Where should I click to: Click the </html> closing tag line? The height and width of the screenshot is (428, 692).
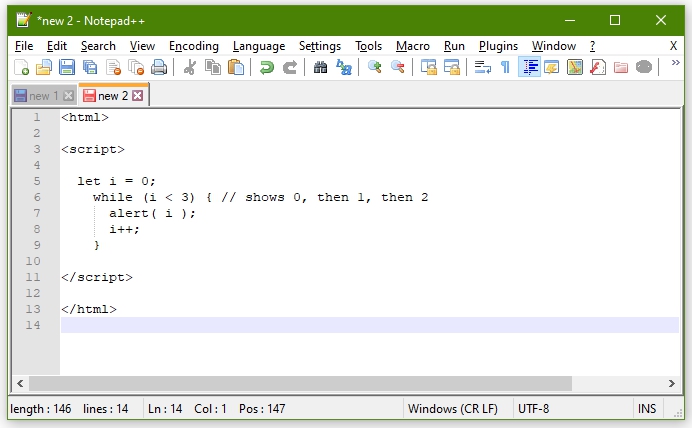pyautogui.click(x=89, y=309)
